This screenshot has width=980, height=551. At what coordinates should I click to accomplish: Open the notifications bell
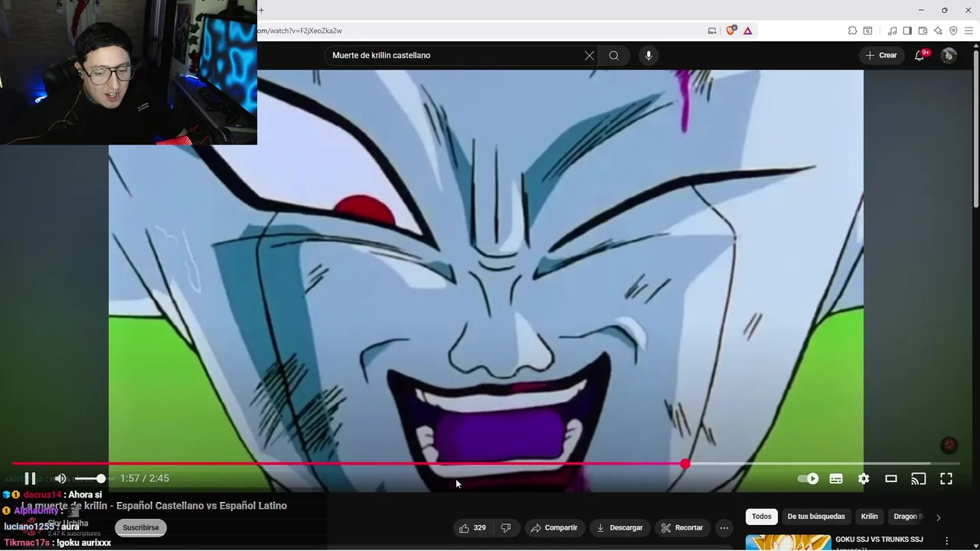tap(920, 55)
